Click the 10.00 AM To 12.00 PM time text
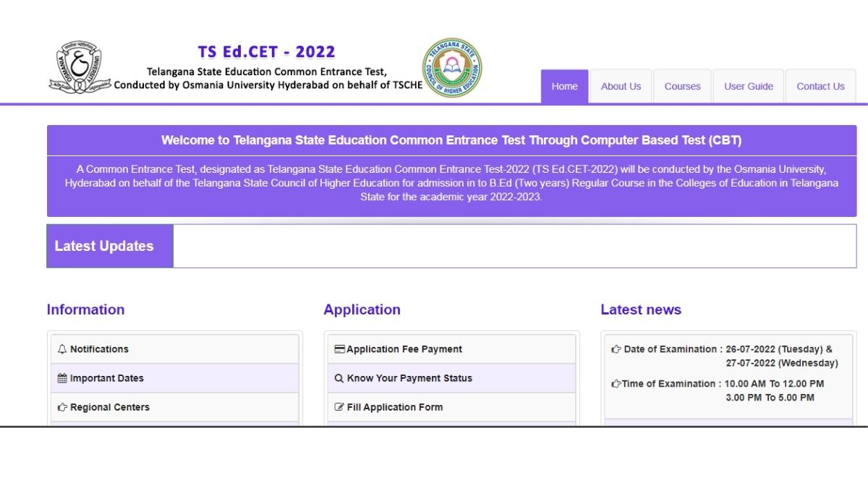 click(775, 384)
